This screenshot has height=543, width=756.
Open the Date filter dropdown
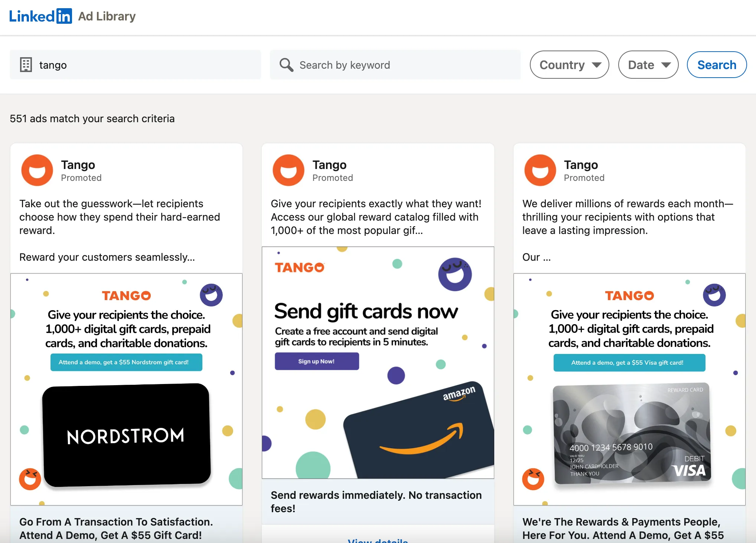coord(648,65)
